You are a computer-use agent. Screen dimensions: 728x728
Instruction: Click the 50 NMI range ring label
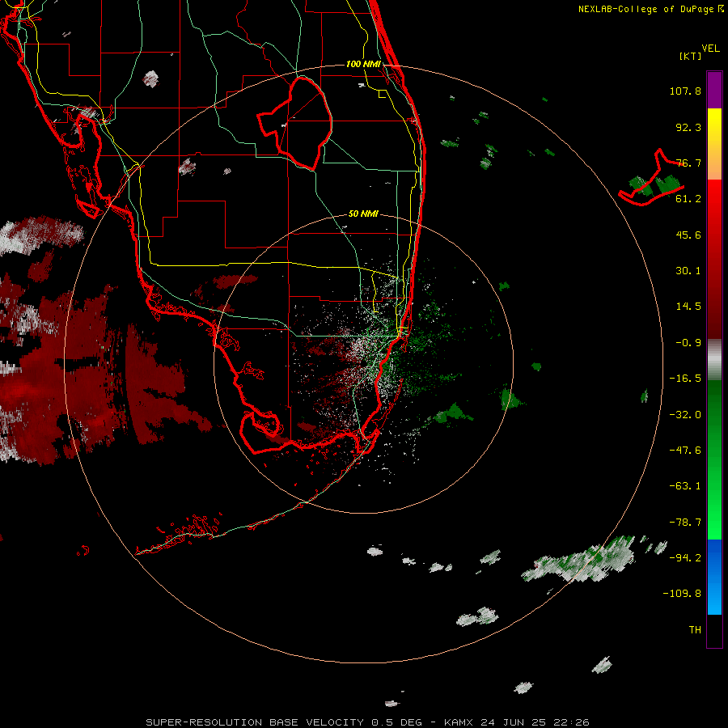pyautogui.click(x=363, y=214)
